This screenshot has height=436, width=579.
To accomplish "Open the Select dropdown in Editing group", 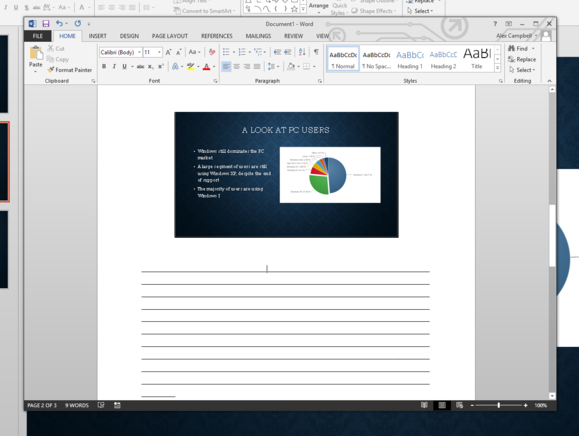I will [x=522, y=70].
